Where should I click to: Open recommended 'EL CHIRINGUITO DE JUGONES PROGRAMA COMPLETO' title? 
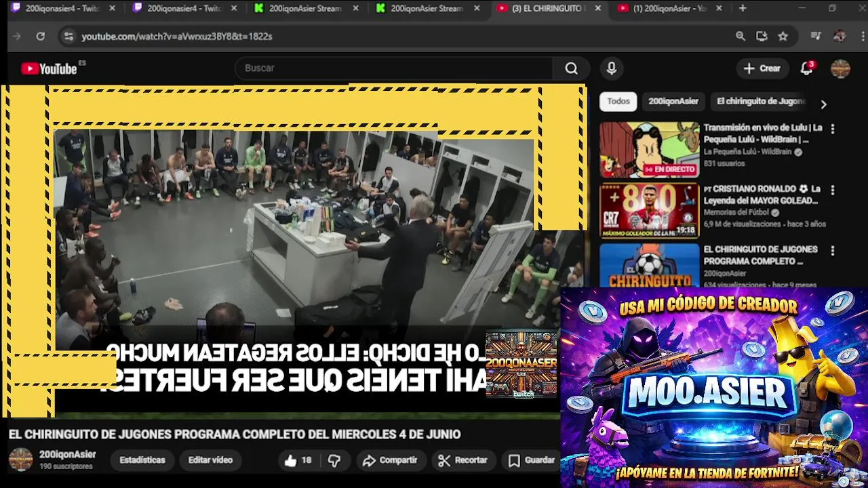[760, 255]
